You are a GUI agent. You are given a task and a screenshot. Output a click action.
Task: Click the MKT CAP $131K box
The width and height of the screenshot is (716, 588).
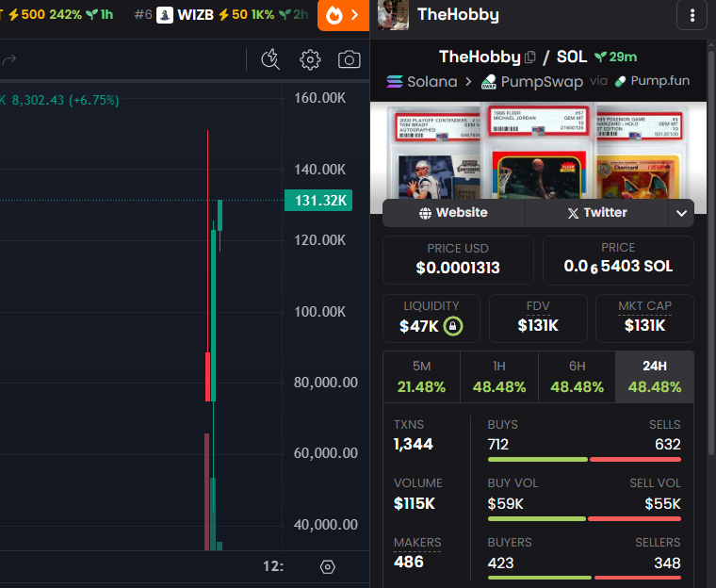[644, 318]
